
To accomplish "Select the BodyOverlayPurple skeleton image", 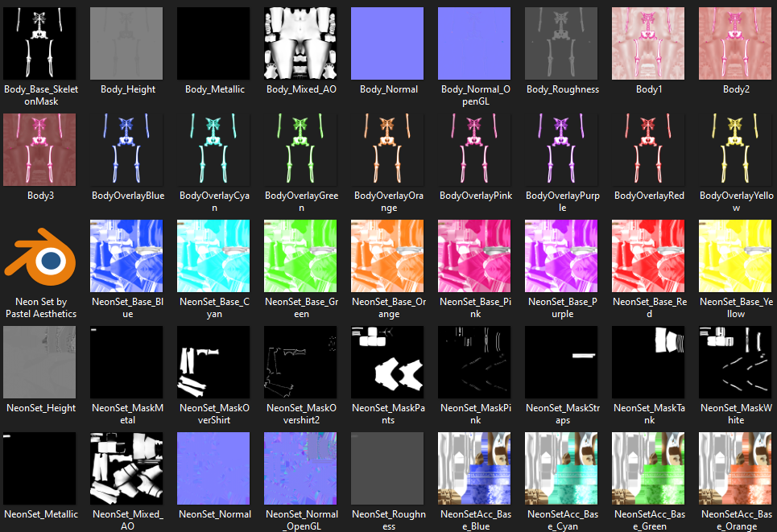I will click(561, 150).
